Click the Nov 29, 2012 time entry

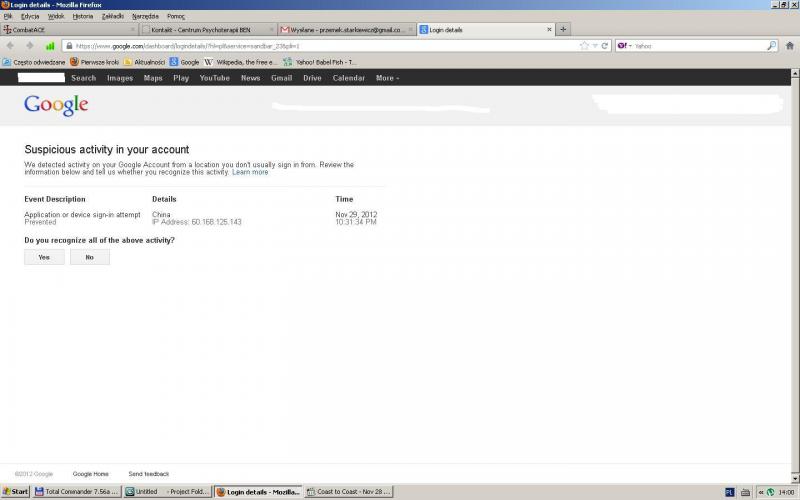(356, 215)
